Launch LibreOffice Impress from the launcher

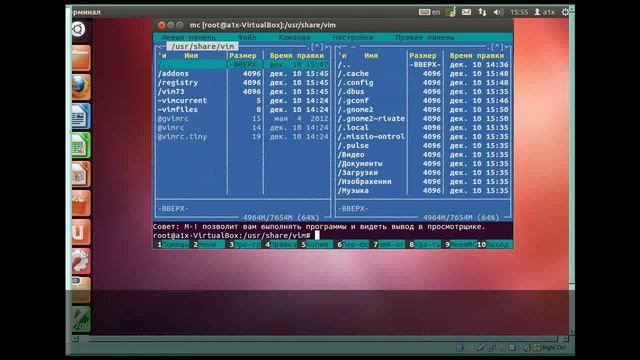pos(81,174)
